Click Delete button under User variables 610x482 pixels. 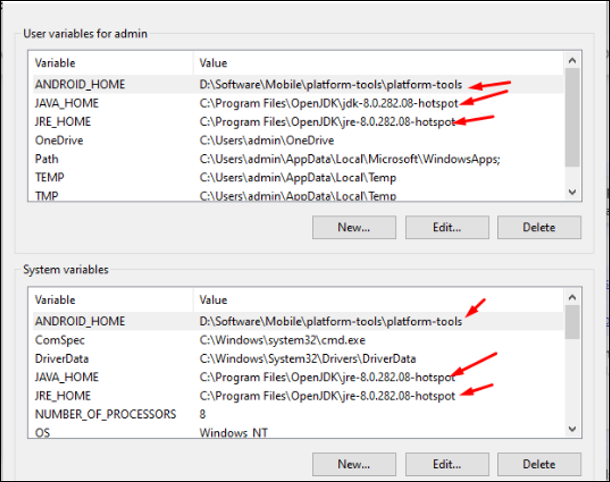(539, 227)
